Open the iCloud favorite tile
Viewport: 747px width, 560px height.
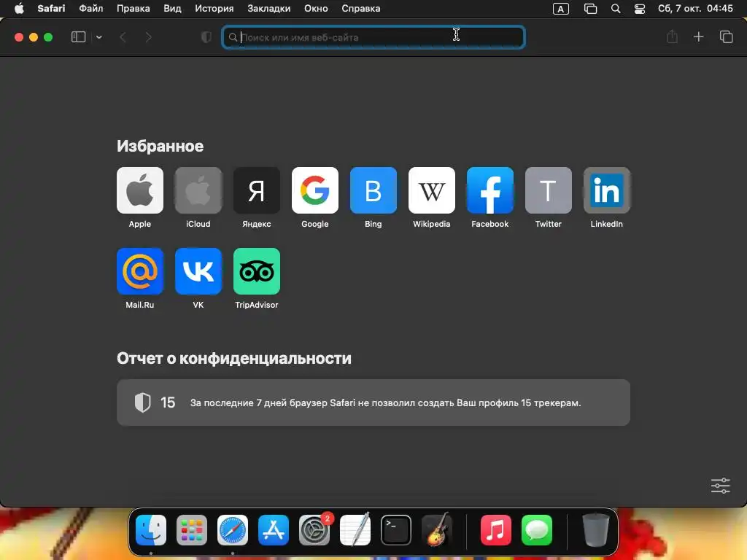198,190
